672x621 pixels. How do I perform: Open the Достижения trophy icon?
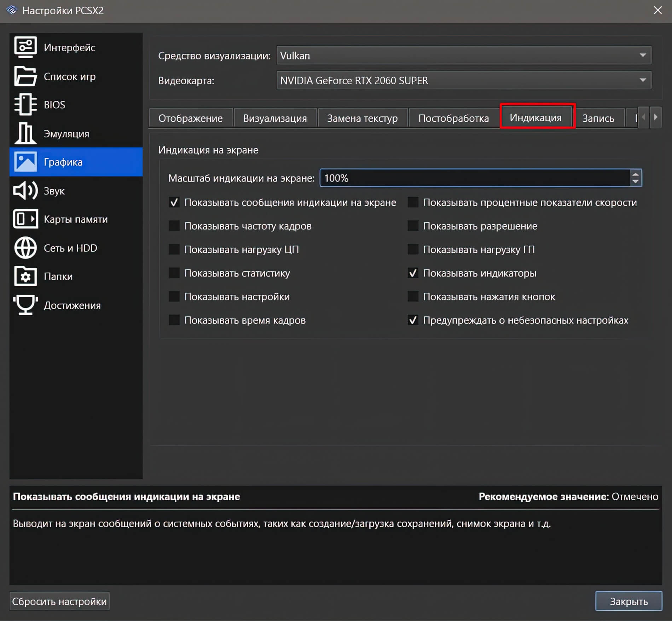click(25, 305)
